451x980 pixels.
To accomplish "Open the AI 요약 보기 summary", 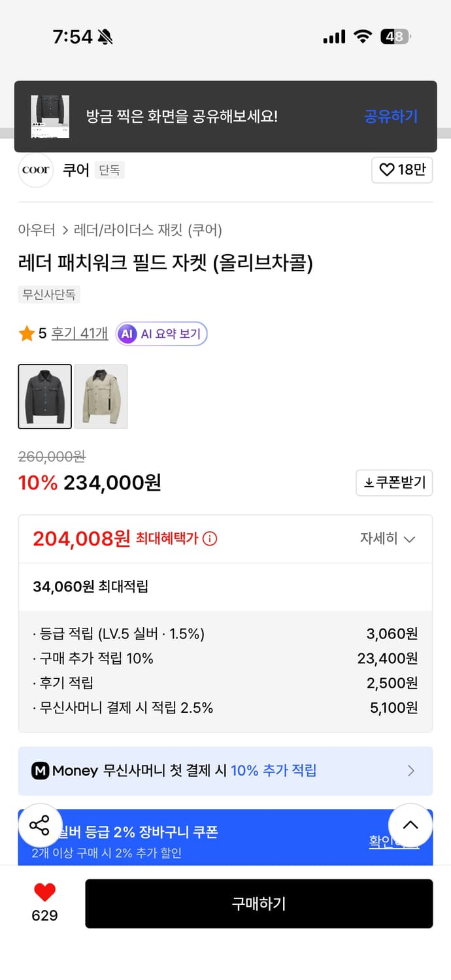I will click(x=161, y=334).
